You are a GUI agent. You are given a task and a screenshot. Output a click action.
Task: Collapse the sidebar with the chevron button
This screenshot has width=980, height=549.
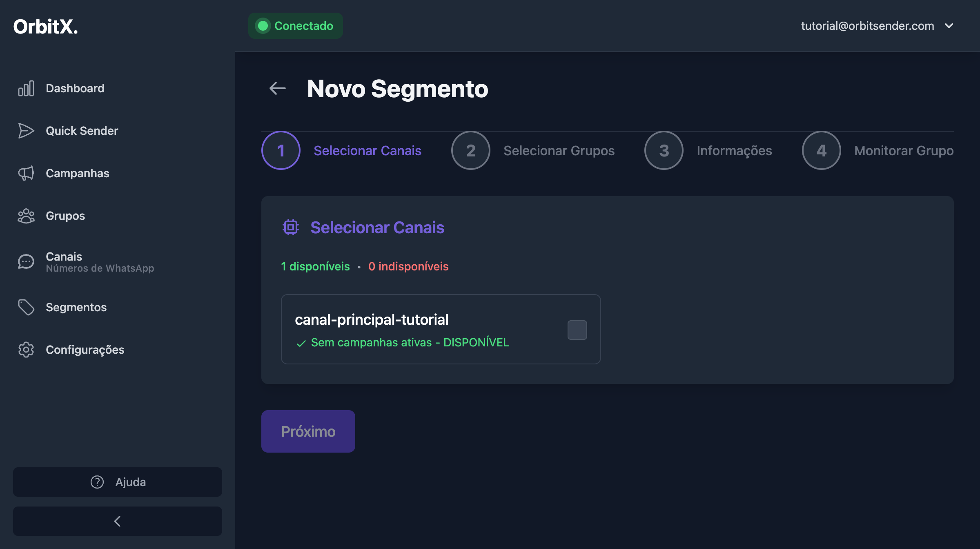[117, 521]
